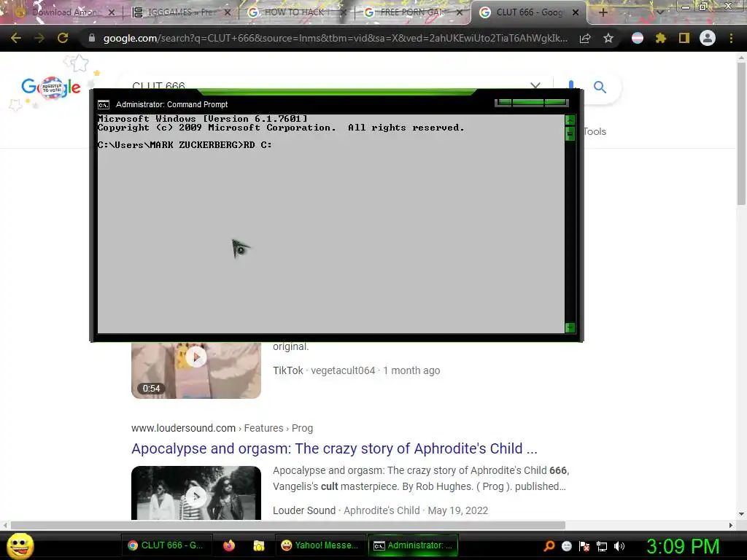This screenshot has height=560, width=747.
Task: Click the horizontal scrollbar right arrow
Action: [731, 525]
